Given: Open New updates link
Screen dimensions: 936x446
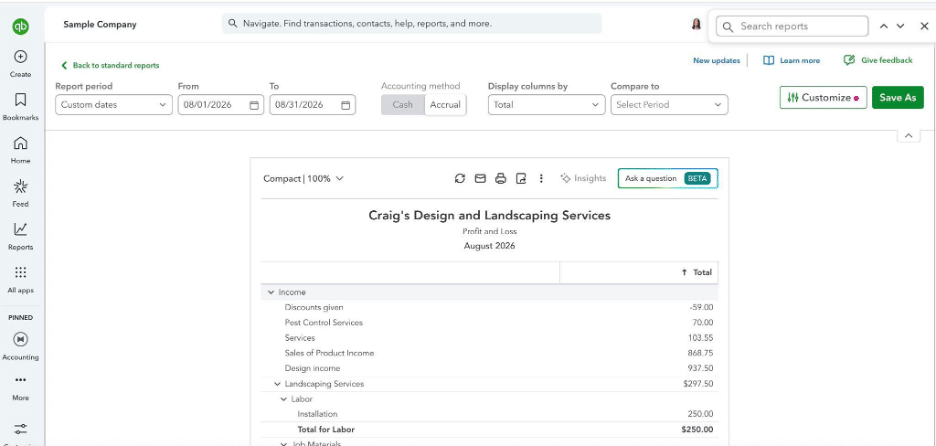Looking at the screenshot, I should (x=716, y=60).
